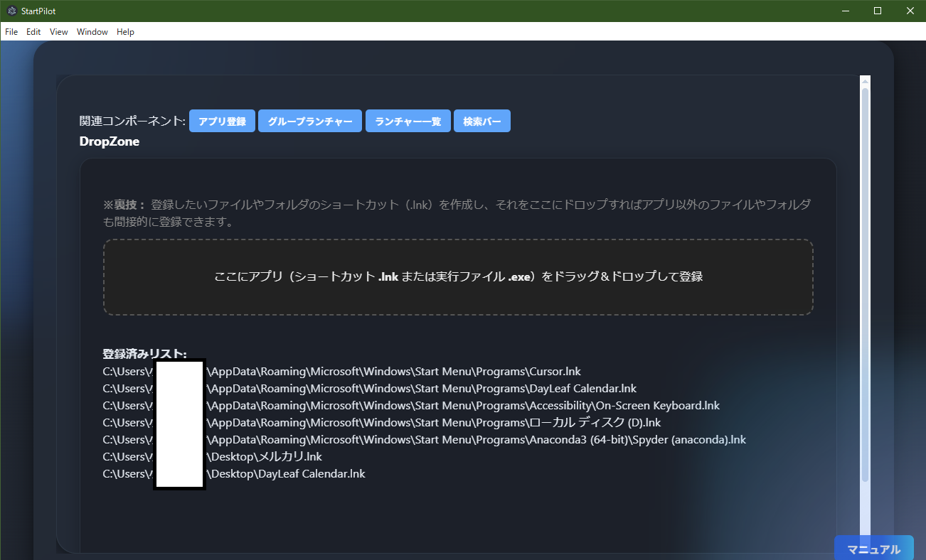Open the ランチャー一覧 component
The image size is (926, 560).
coord(408,121)
